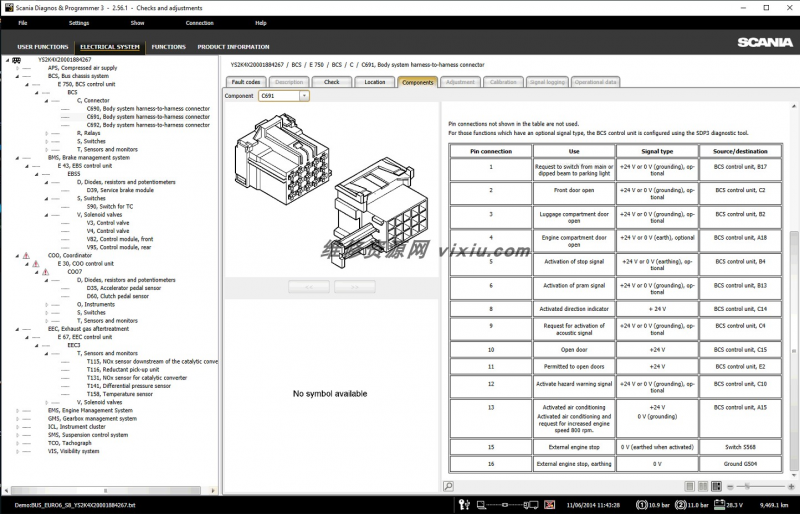The width and height of the screenshot is (800, 514).
Task: Click the magnifier search icon below the table
Action: pos(448,486)
